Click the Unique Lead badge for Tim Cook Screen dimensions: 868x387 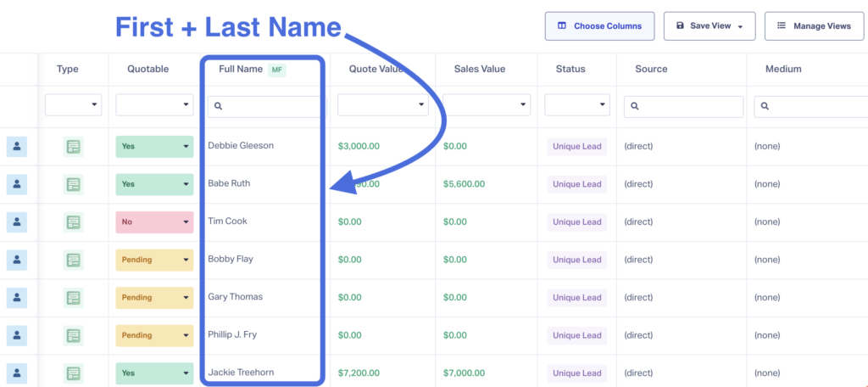576,222
